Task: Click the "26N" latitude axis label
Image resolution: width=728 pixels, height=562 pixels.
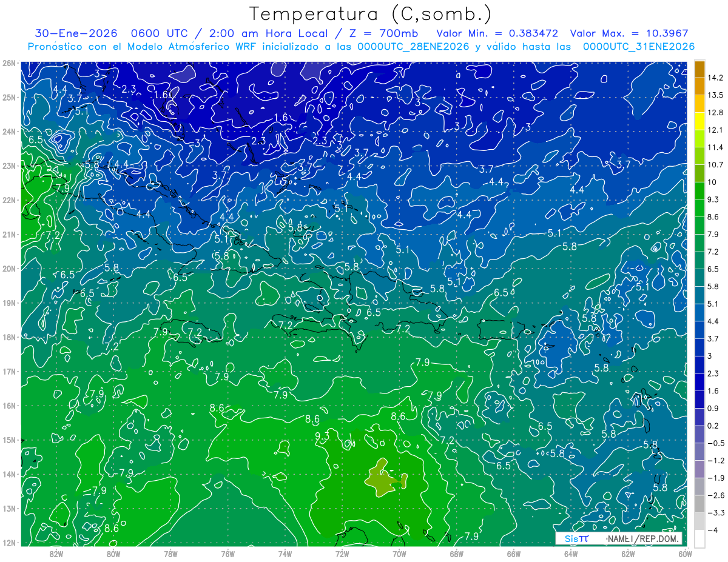Action: click(8, 63)
